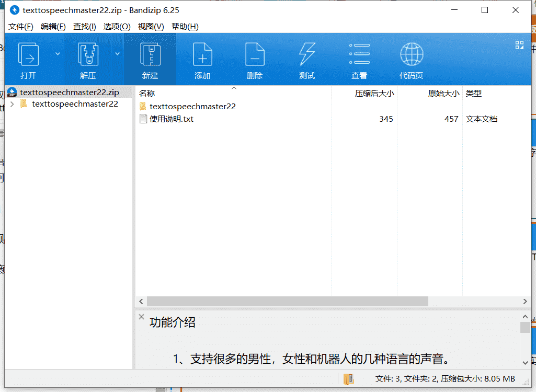Click the horizontal scrollbar thumb
This screenshot has width=536, height=392.
tap(288, 302)
